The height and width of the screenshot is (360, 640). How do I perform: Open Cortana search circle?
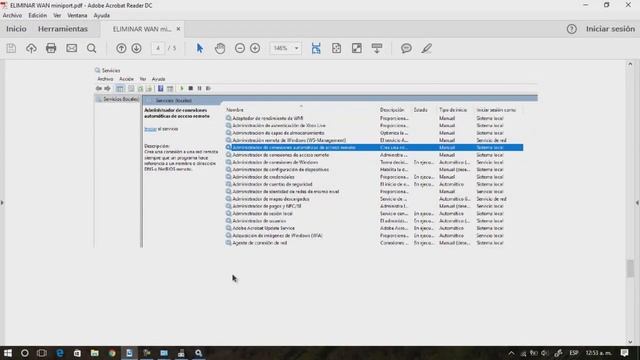click(24, 353)
